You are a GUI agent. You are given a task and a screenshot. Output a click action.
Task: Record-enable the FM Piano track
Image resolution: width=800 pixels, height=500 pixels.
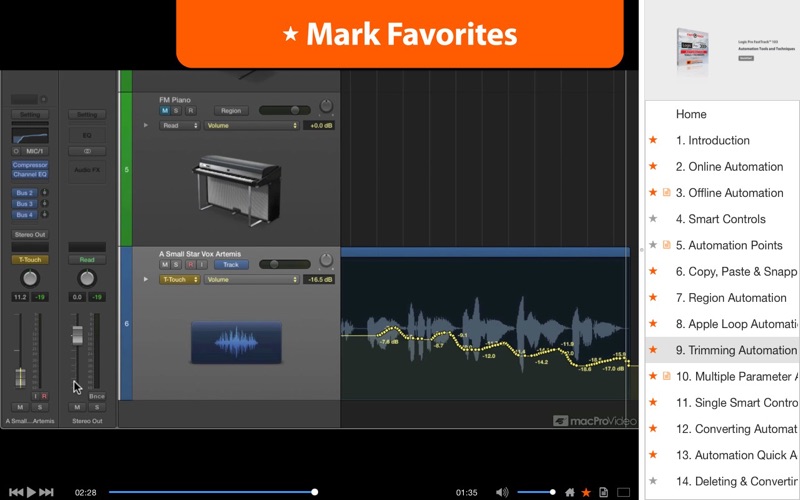coord(190,110)
